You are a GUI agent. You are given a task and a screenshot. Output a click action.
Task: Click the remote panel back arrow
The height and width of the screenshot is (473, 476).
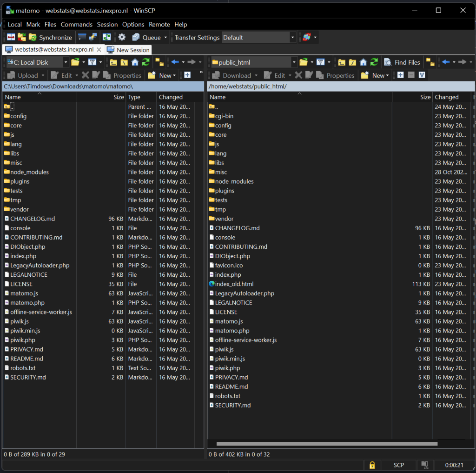pyautogui.click(x=446, y=62)
